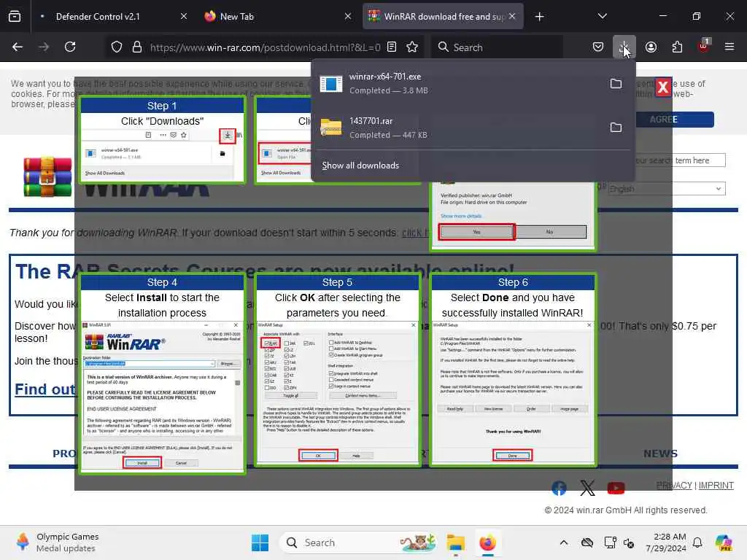
Task: Open the Extensions puzzle icon
Action: (x=677, y=47)
